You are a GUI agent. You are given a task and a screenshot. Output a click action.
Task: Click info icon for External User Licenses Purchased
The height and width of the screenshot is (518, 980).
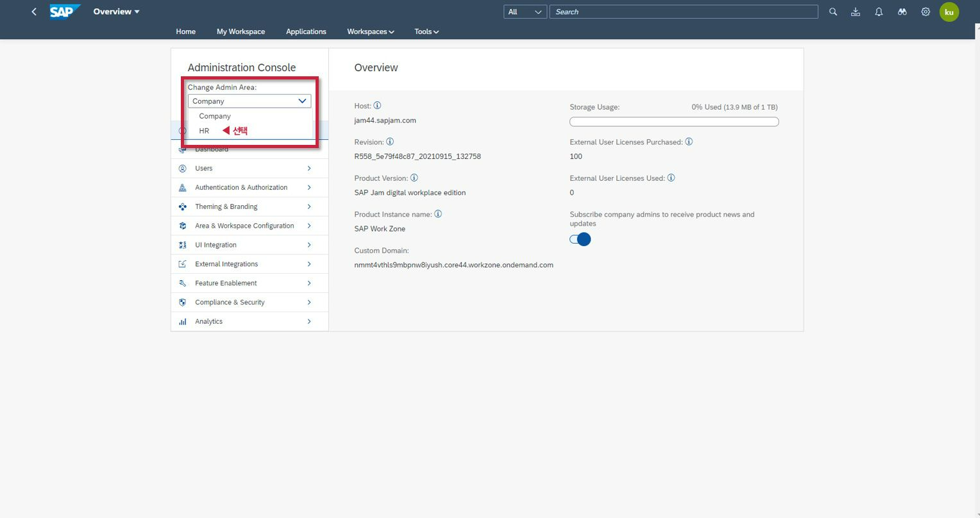coord(689,142)
